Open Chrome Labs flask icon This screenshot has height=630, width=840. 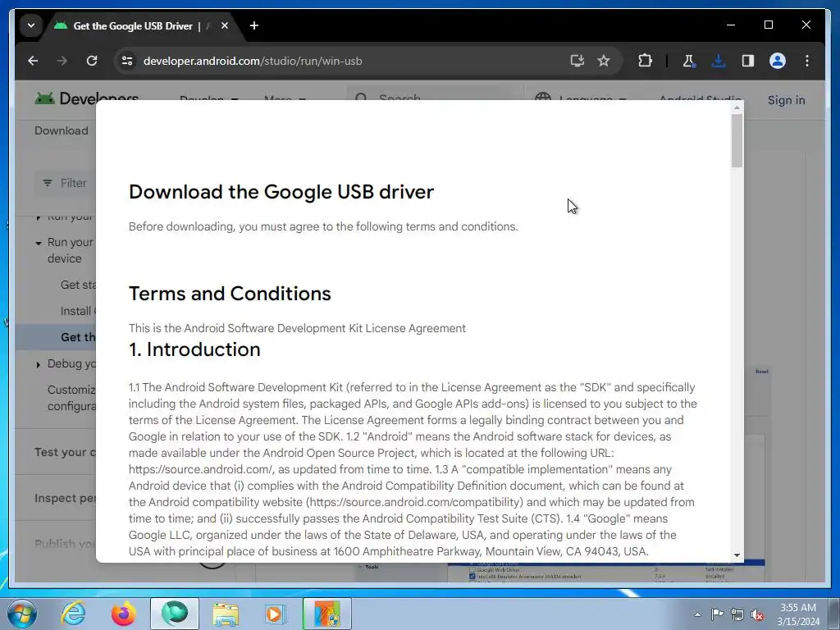point(689,61)
